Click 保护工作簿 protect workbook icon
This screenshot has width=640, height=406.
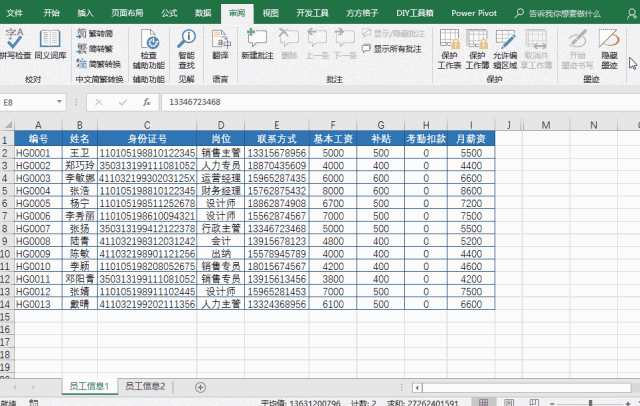tap(479, 44)
